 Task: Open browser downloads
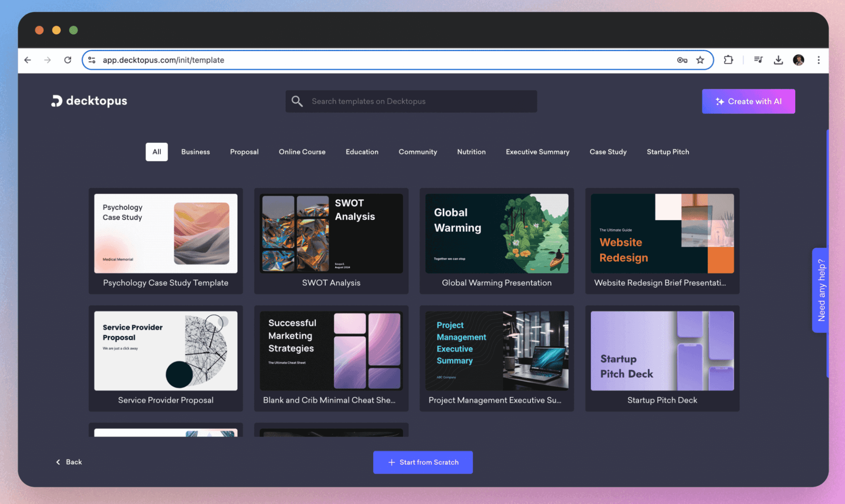point(778,60)
